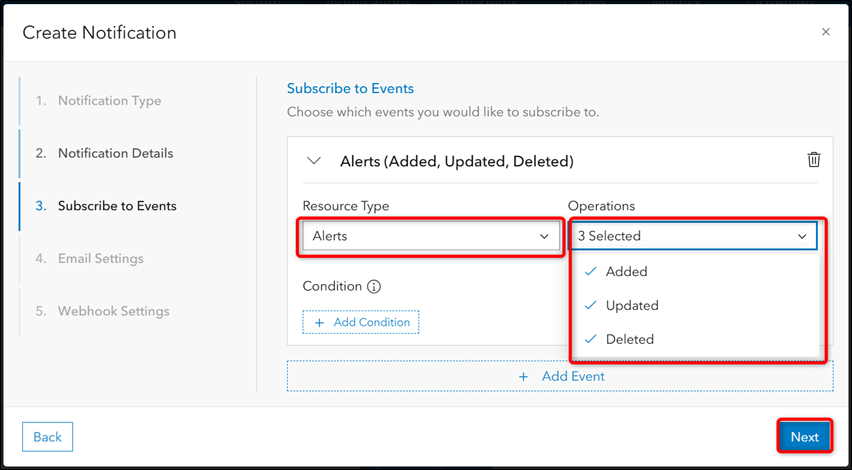Uncheck the Updated operation
Image resolution: width=852 pixels, height=470 pixels.
(x=631, y=306)
